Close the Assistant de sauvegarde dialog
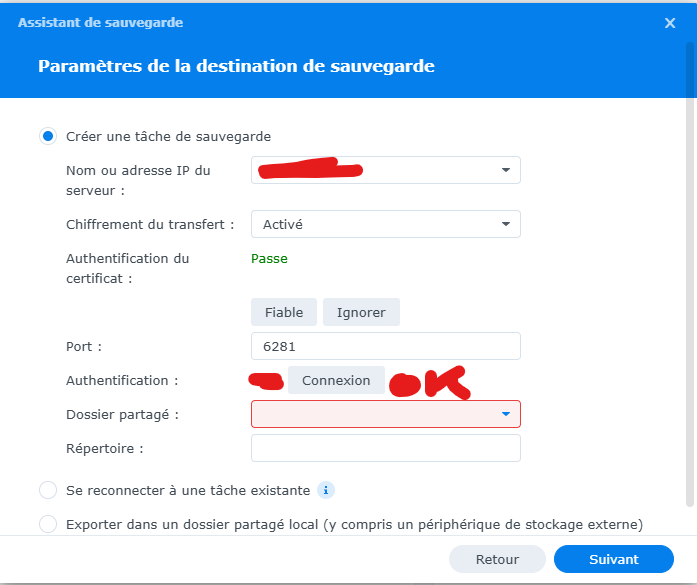This screenshot has width=697, height=585. tap(670, 23)
